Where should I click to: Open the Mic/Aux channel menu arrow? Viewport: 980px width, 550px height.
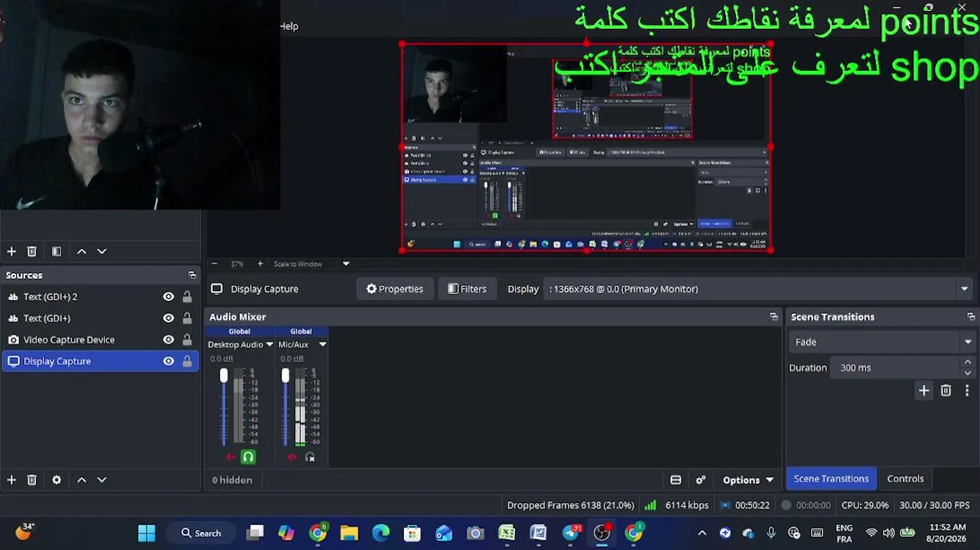pos(322,345)
